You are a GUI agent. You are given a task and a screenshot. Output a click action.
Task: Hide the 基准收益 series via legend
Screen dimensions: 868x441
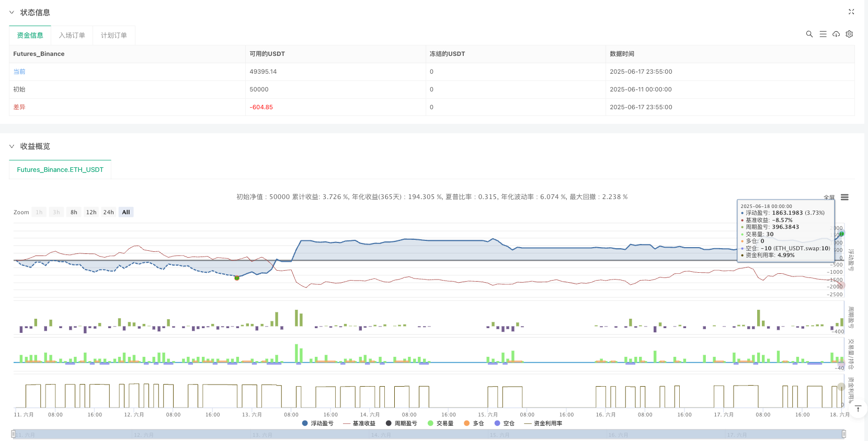359,423
